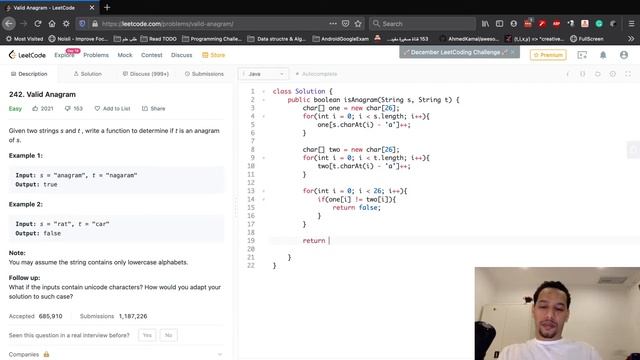Open Most Visited bookmark
The image size is (640, 360).
coord(24,39)
